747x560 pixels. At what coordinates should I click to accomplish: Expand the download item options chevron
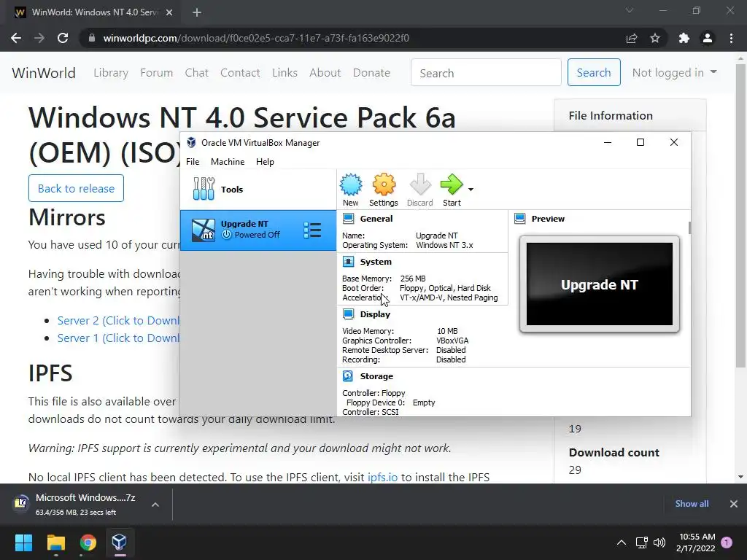coord(155,505)
